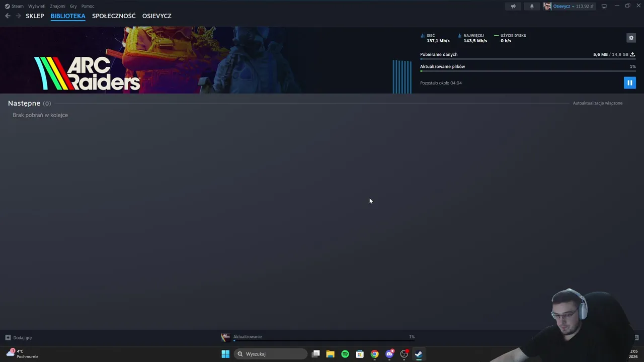The height and width of the screenshot is (362, 644).
Task: Click the Następne (0) queue heading
Action: [30, 103]
